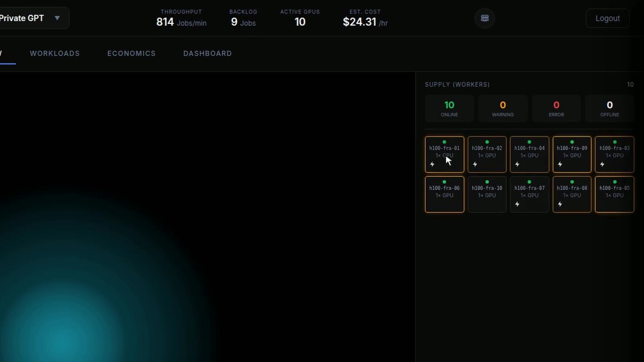
Task: Select the ERROR count card
Action: click(556, 108)
